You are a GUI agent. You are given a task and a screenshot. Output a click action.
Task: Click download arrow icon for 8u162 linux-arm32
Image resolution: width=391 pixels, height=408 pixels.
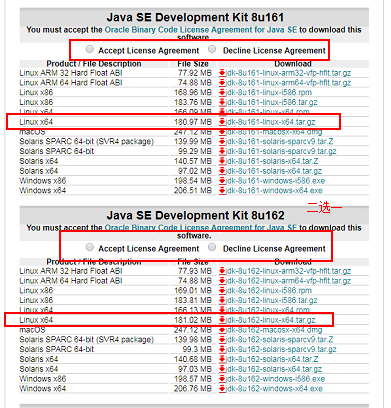pos(222,271)
